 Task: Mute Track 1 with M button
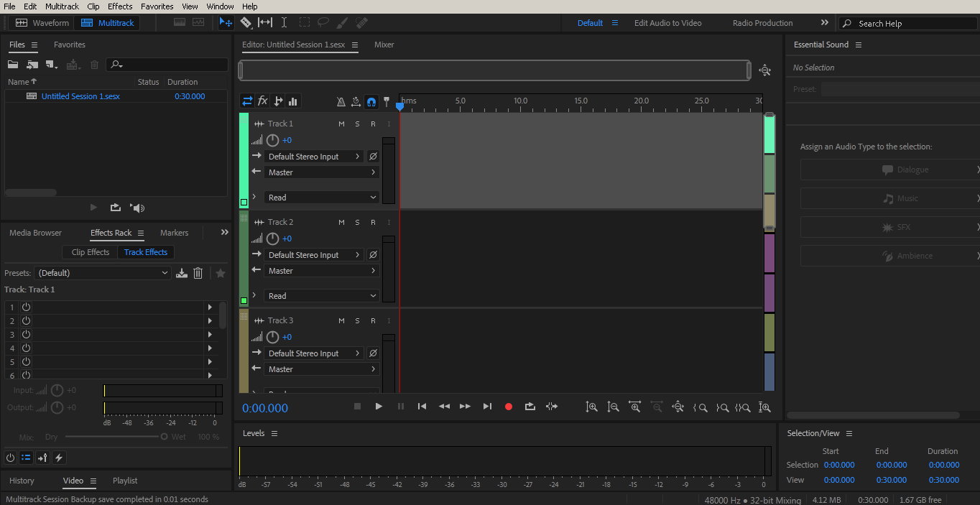tap(341, 124)
